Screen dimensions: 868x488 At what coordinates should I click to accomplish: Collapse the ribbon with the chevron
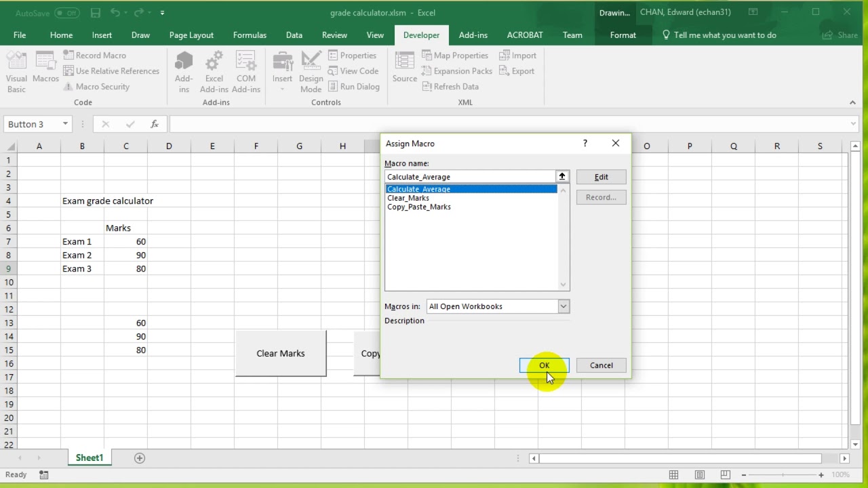(852, 102)
